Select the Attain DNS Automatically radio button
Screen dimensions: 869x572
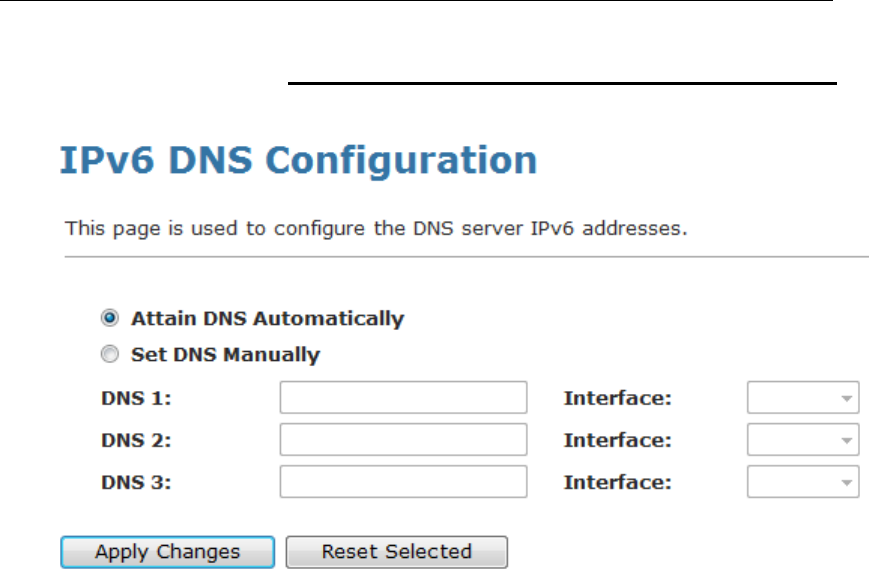click(110, 319)
